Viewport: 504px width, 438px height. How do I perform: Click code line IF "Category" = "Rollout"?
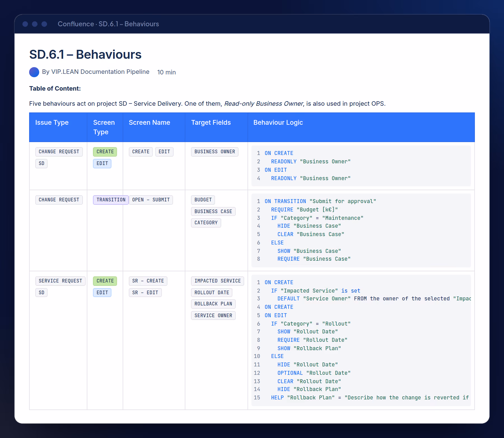click(311, 324)
